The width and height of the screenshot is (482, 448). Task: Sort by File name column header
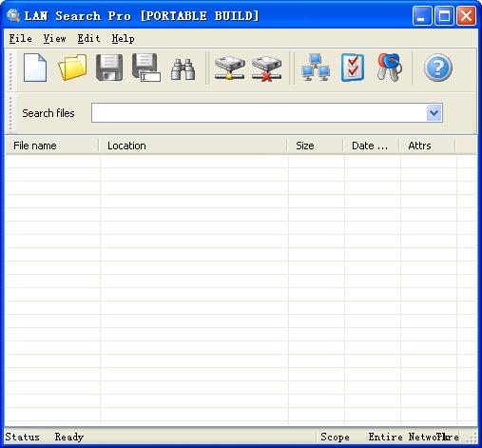tap(51, 146)
